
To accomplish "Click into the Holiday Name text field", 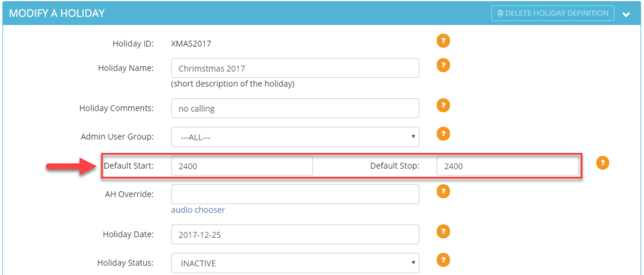I will [x=295, y=68].
